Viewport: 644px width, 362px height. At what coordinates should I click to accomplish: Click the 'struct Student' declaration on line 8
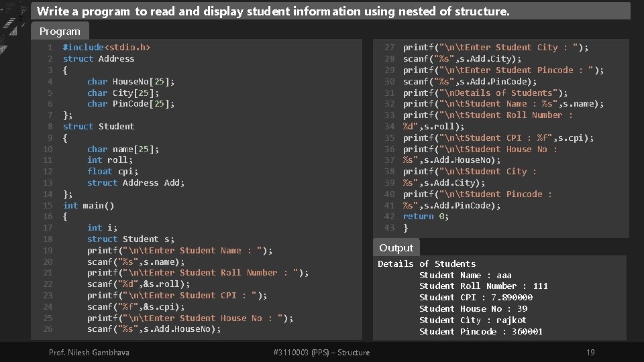[99, 127]
